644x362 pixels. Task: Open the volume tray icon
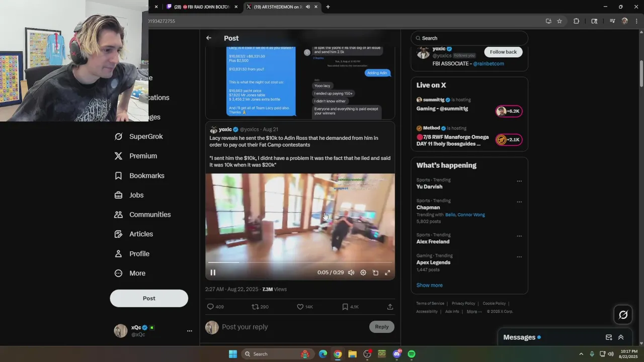point(612,354)
